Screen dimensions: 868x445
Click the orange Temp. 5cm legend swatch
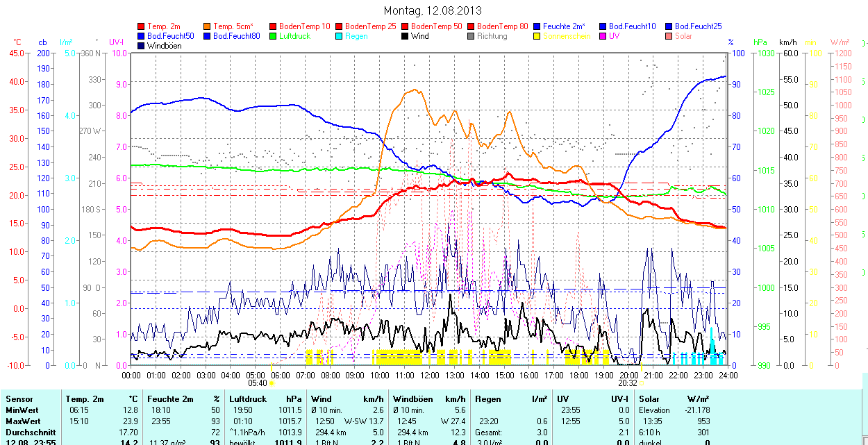coord(208,26)
